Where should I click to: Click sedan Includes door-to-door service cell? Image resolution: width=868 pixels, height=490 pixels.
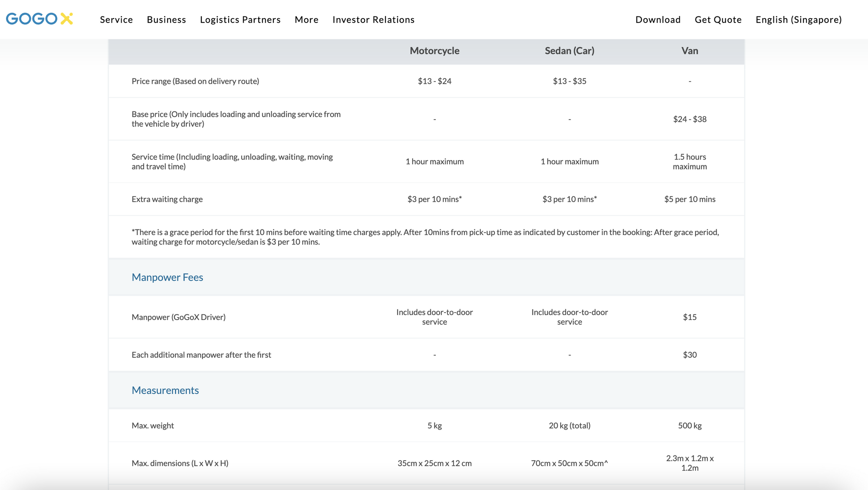pos(569,317)
